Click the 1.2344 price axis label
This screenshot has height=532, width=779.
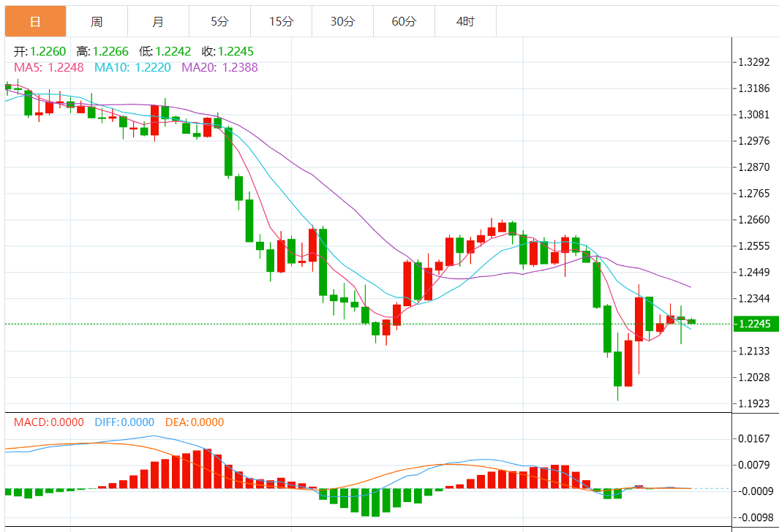tap(753, 299)
